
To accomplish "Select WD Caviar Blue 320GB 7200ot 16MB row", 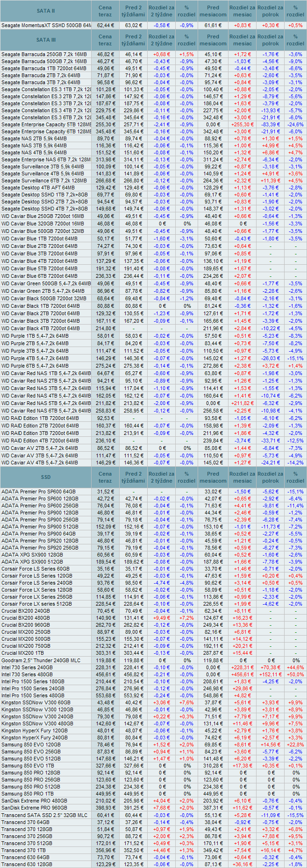I will click(x=153, y=224).
